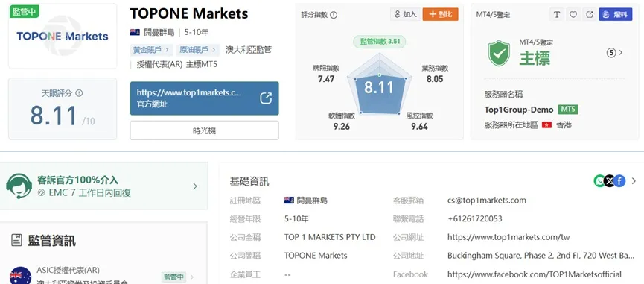Click the TOP 1 MARKETS PTY LTD text
The image size is (644, 284).
click(x=330, y=237)
